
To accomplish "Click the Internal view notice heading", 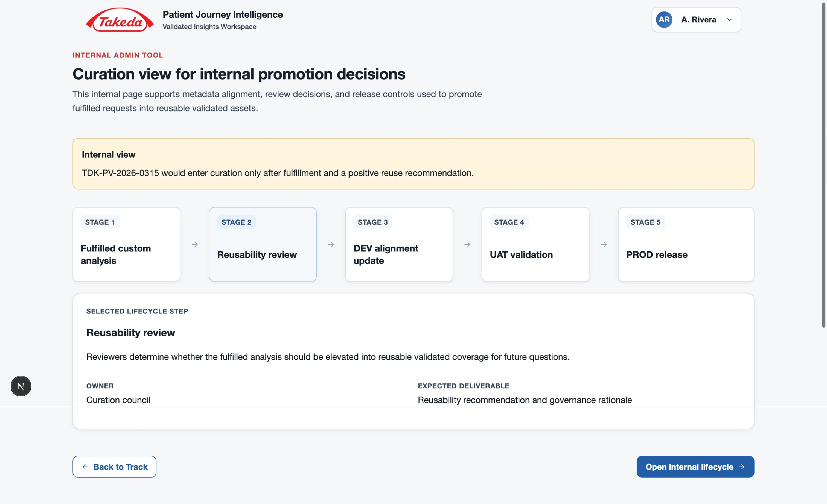I will tap(108, 155).
